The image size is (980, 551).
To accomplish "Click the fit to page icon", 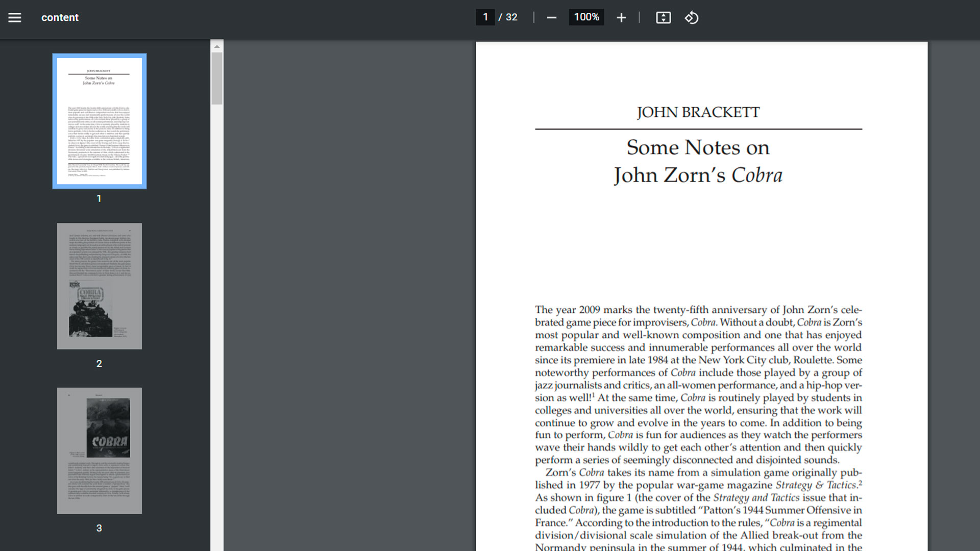I will (x=663, y=17).
